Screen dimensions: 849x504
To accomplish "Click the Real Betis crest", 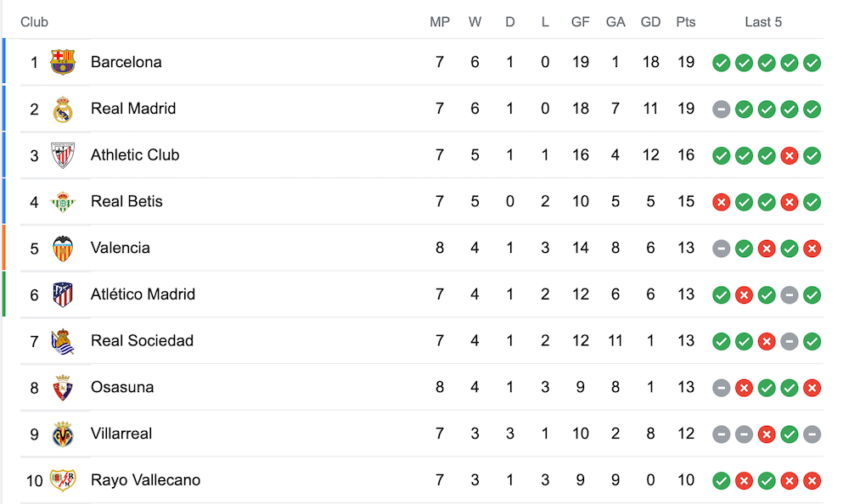I will tap(63, 202).
